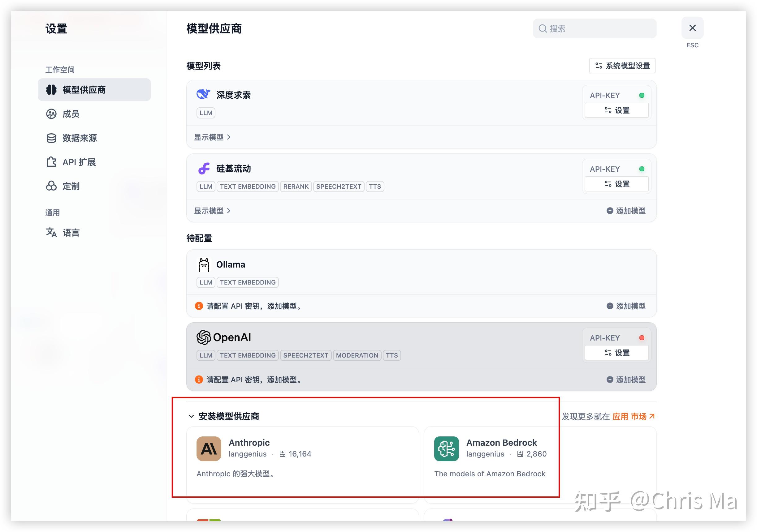
Task: Collapse the 安装模型供应商 section
Action: pos(191,416)
